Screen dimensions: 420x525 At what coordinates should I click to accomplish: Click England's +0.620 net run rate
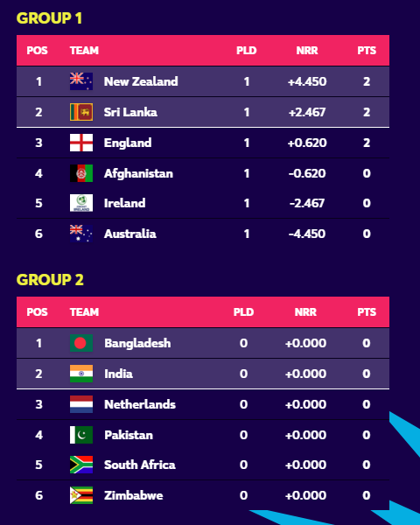pos(307,143)
